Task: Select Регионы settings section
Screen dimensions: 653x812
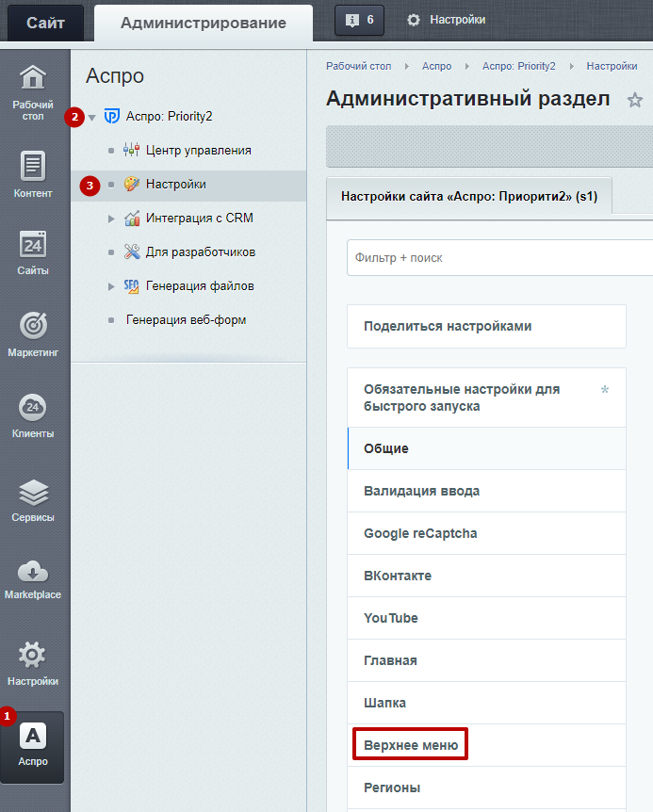Action: tap(486, 788)
